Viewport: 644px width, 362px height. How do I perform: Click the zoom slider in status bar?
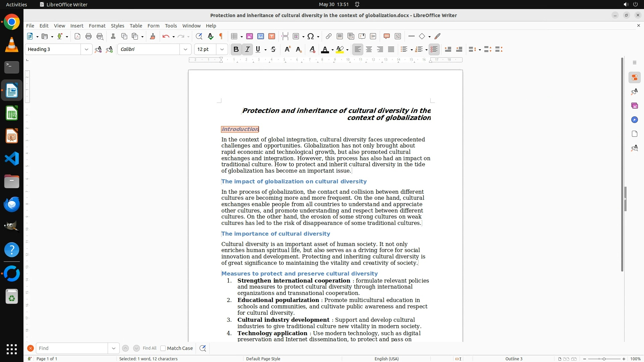point(604,359)
